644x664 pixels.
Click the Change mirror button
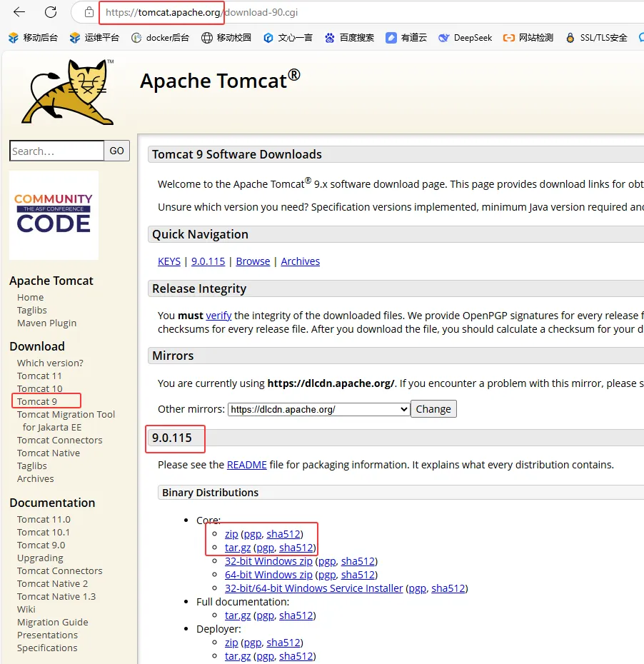433,409
